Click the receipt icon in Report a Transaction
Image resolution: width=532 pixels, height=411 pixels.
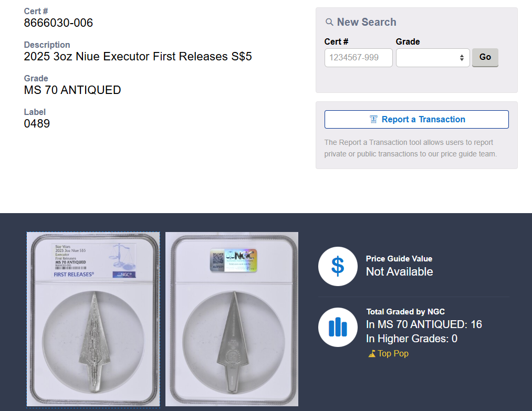(x=373, y=119)
